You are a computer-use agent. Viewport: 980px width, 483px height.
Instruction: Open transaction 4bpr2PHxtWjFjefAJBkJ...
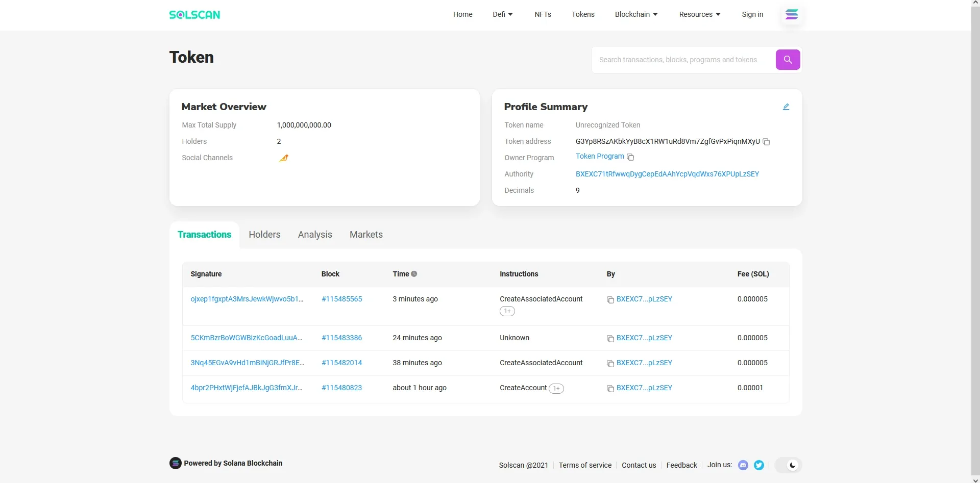(x=247, y=388)
